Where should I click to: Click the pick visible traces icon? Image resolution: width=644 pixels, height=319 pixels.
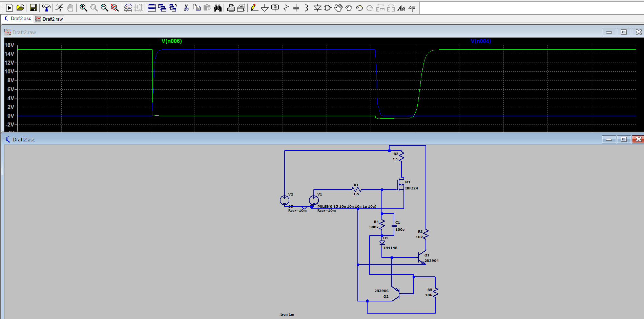[x=128, y=8]
